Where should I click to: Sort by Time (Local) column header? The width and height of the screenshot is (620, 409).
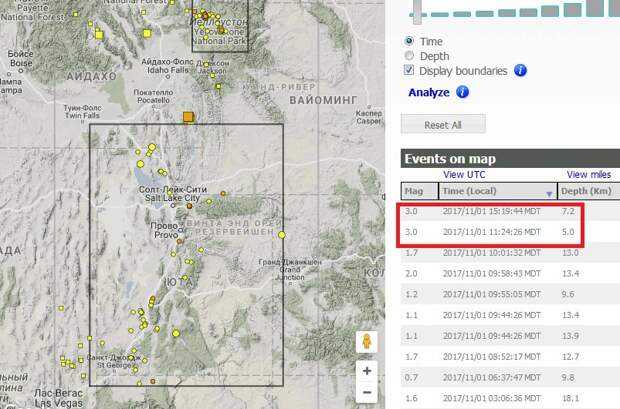tap(498, 191)
